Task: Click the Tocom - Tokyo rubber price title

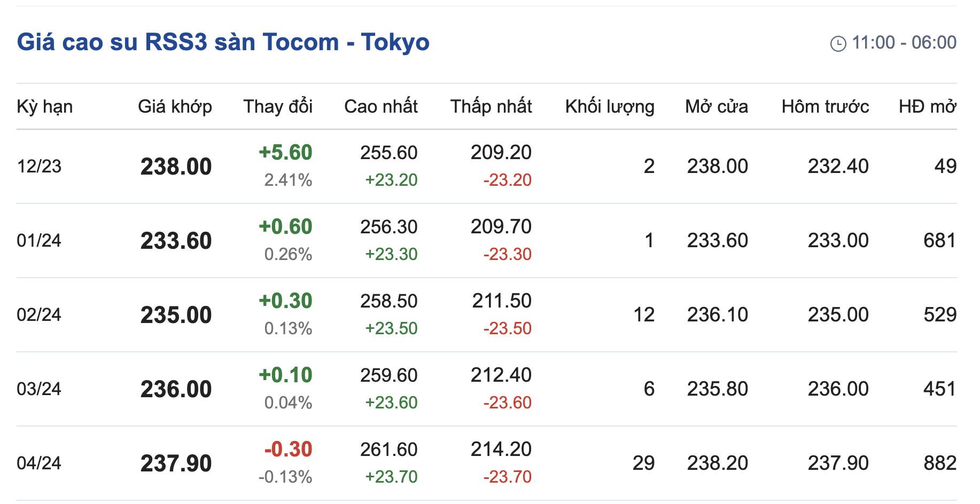Action: [x=223, y=42]
